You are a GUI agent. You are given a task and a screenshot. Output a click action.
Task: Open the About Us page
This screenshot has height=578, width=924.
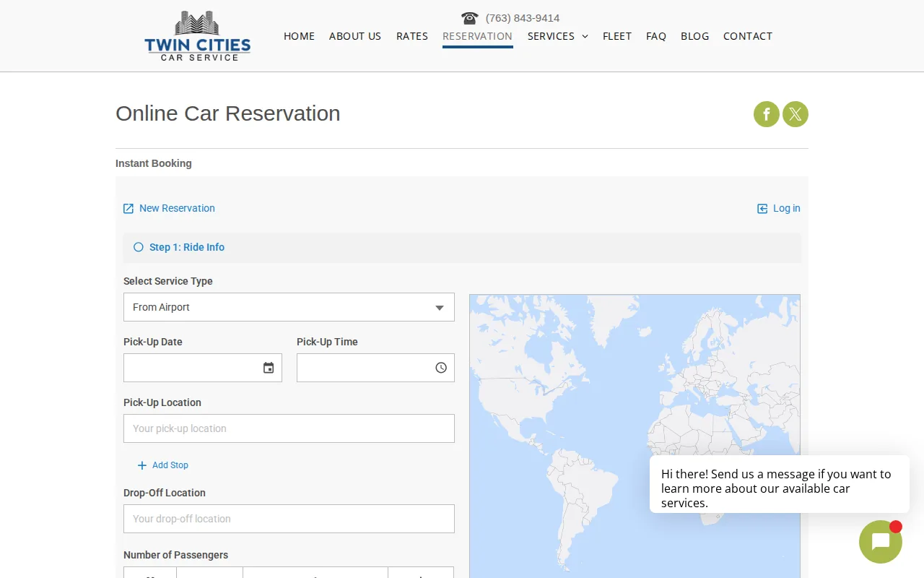(x=355, y=36)
